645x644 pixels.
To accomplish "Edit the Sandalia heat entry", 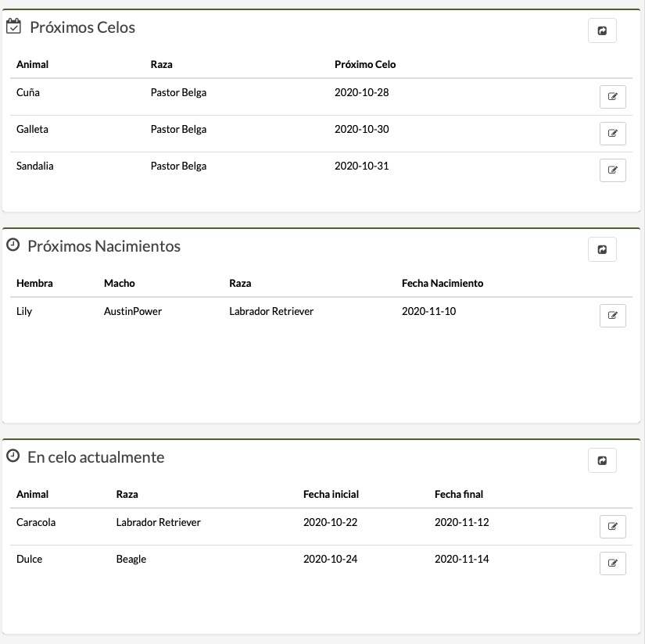I will coord(612,170).
